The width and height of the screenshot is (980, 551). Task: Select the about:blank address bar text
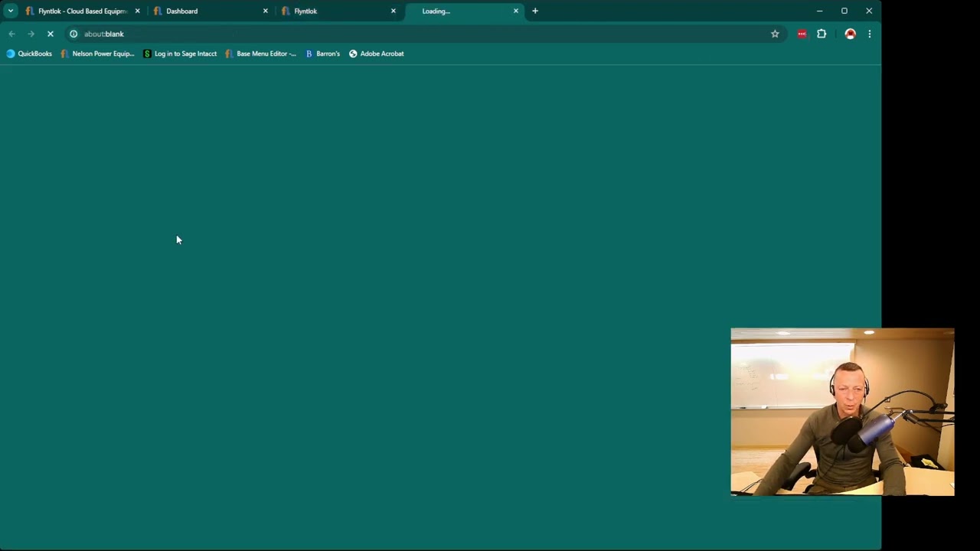(103, 34)
